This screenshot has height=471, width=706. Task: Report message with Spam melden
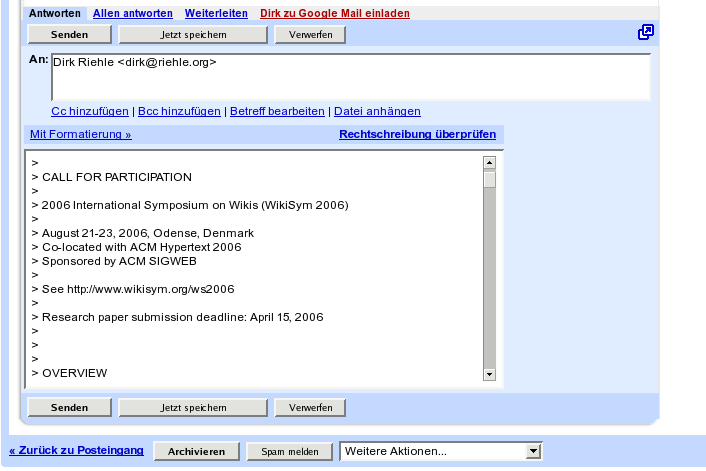point(290,452)
